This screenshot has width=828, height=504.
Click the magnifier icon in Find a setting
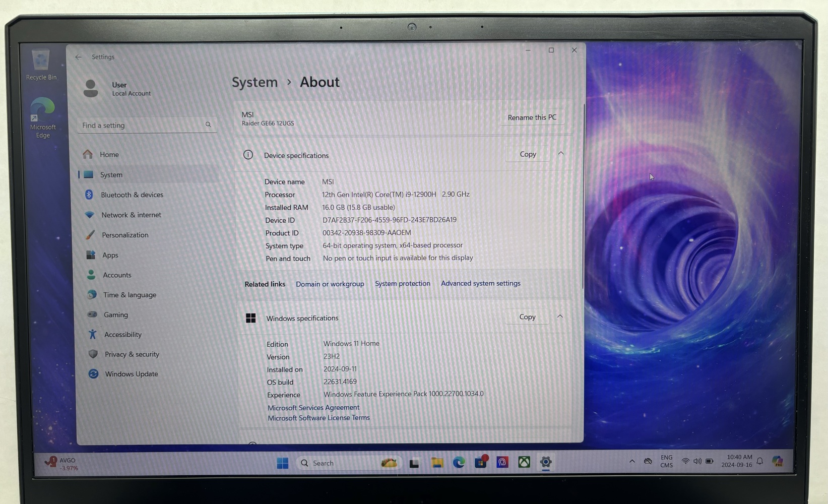pyautogui.click(x=208, y=124)
